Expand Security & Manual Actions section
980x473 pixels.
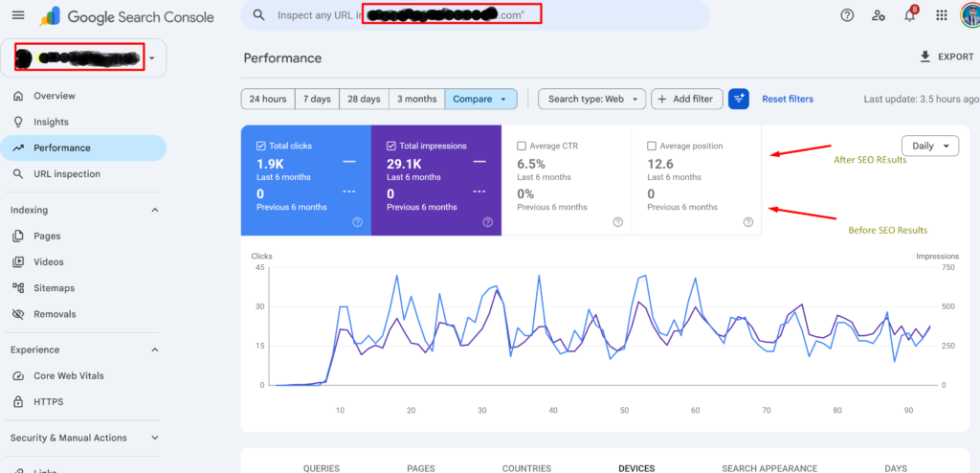click(155, 438)
